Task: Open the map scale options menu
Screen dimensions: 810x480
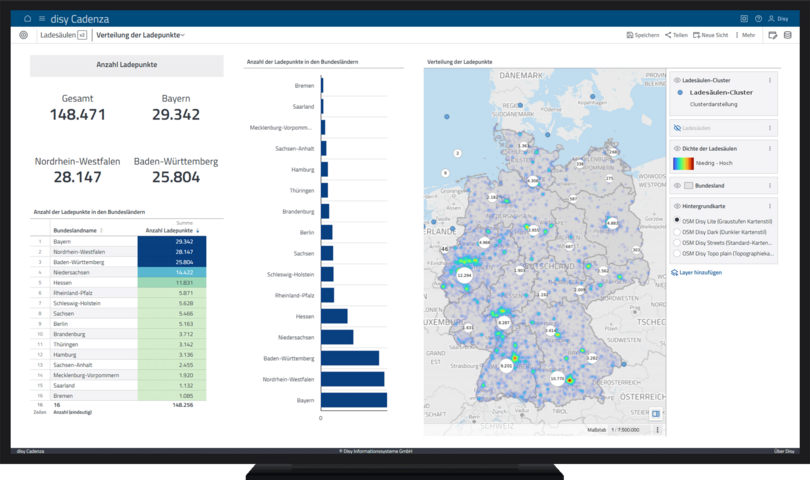Action: point(658,430)
